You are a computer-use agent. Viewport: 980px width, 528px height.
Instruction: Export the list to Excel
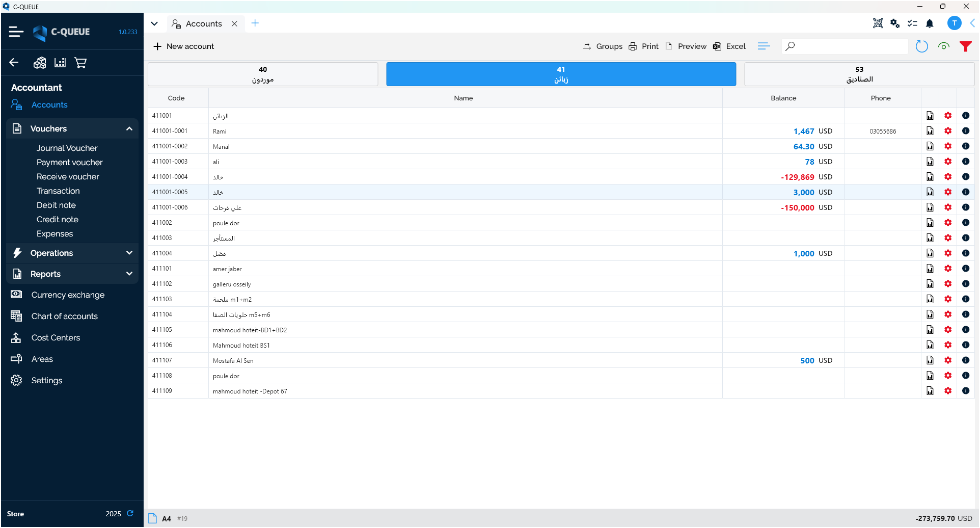click(x=729, y=46)
